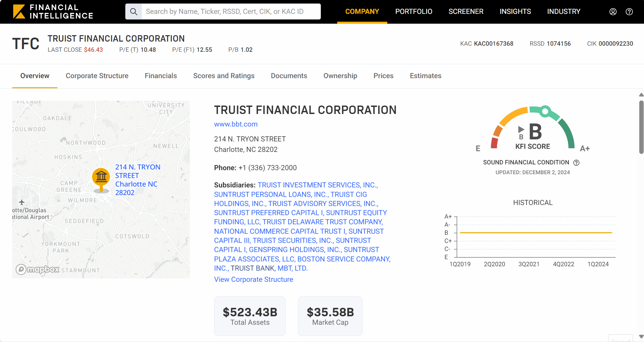The width and height of the screenshot is (644, 342).
Task: Open Truist Advisory Services, Inc. link
Action: [x=323, y=204]
